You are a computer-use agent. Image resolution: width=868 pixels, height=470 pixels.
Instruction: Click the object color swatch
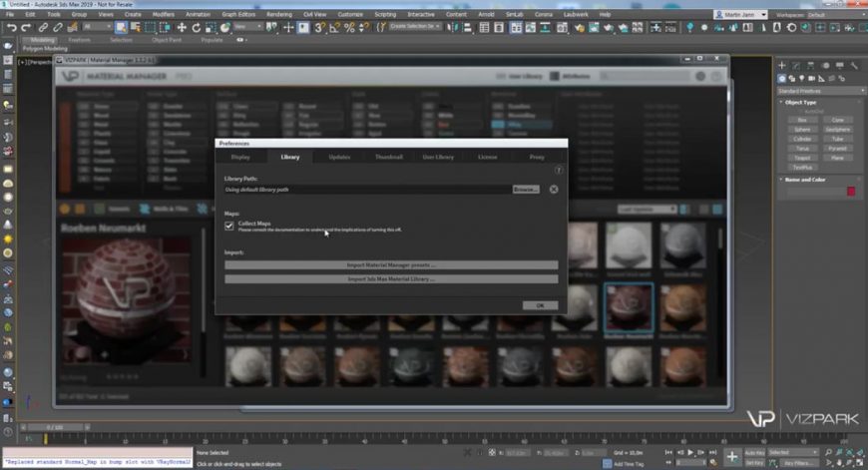[x=851, y=191]
